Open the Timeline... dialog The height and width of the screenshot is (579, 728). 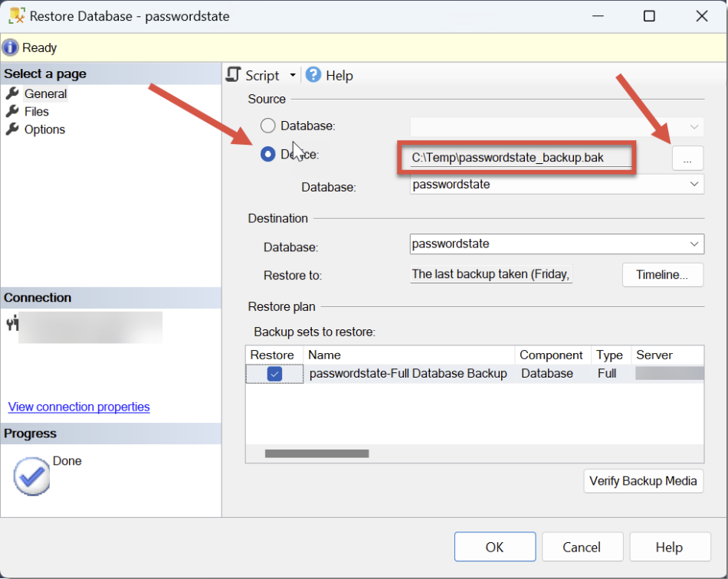point(663,275)
